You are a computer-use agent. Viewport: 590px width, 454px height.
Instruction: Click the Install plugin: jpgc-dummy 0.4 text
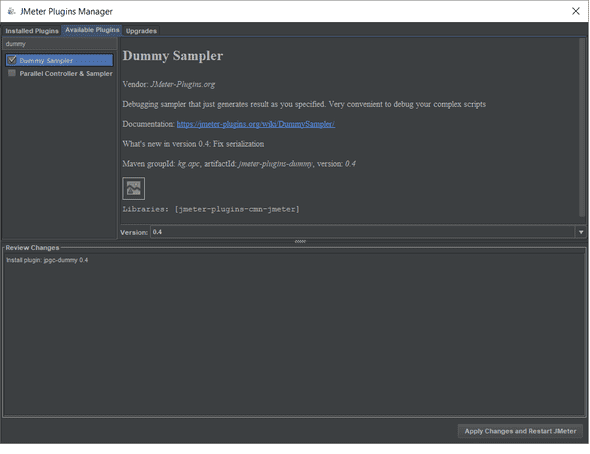pos(47,260)
